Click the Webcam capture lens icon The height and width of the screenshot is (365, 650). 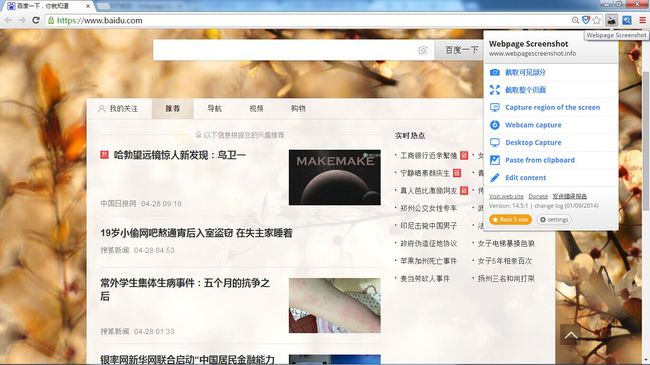click(x=495, y=125)
